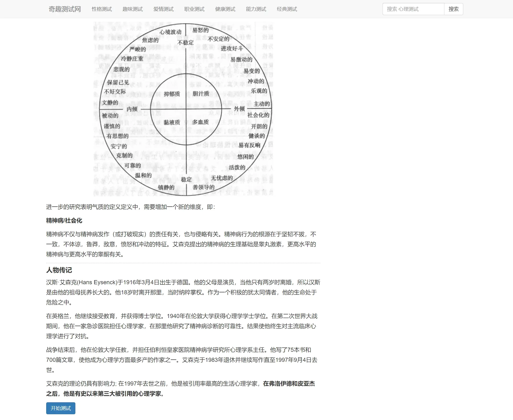Image resolution: width=513 pixels, height=420 pixels.
Task: Click the 抑郁质 quadrant in the diagram
Action: click(x=172, y=94)
